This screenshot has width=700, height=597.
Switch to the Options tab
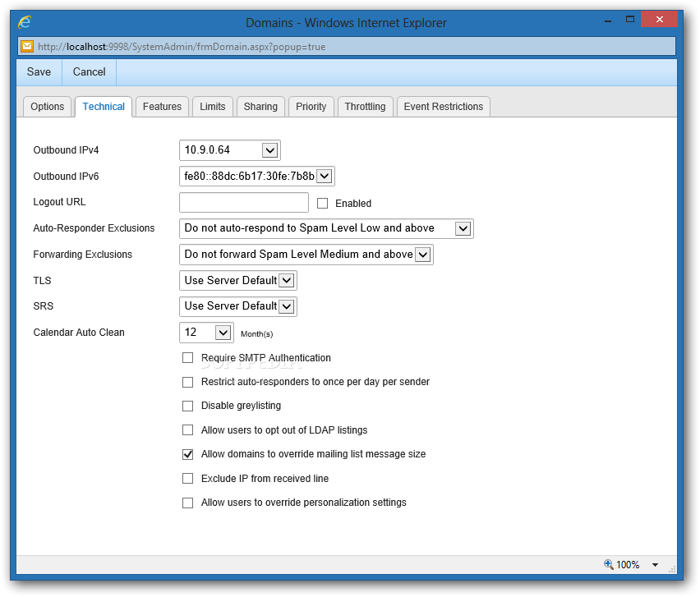(48, 107)
